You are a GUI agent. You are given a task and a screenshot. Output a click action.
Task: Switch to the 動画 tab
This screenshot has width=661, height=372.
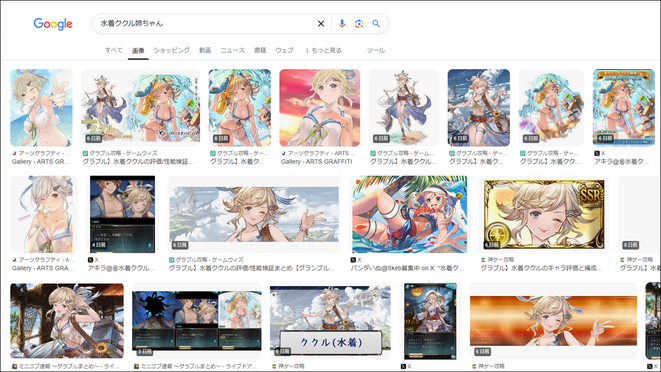click(205, 50)
